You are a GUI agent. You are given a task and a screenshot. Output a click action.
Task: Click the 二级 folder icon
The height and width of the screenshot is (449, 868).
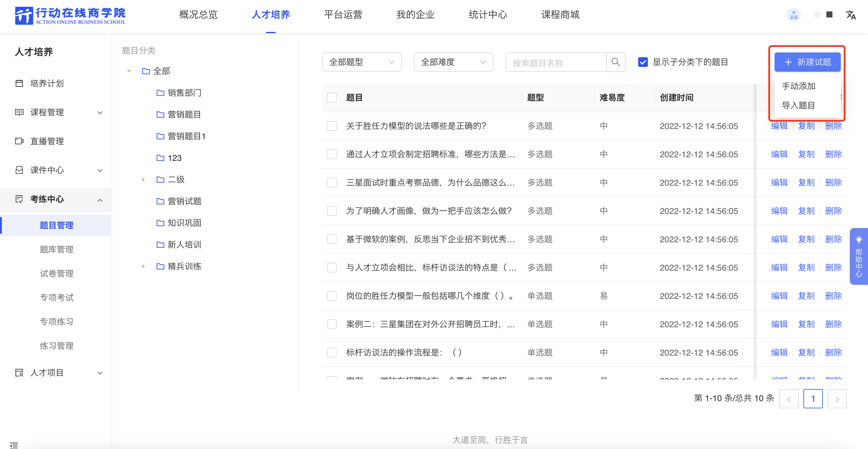point(160,179)
